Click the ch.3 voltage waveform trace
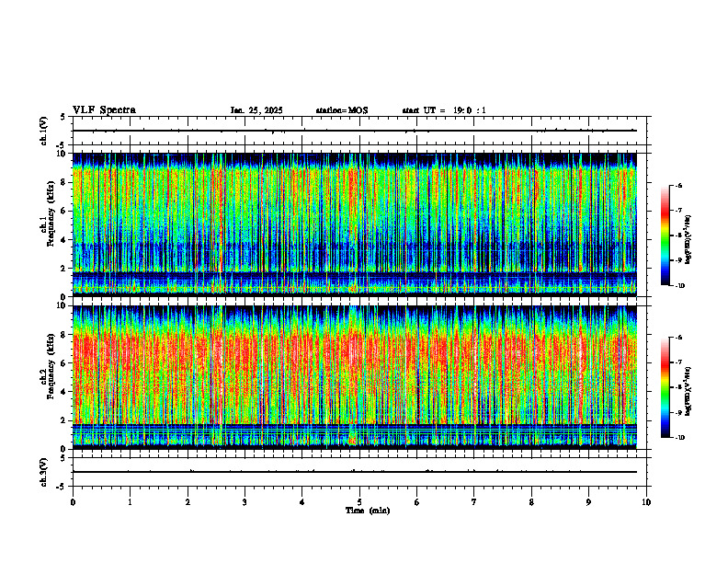 click(x=355, y=472)
